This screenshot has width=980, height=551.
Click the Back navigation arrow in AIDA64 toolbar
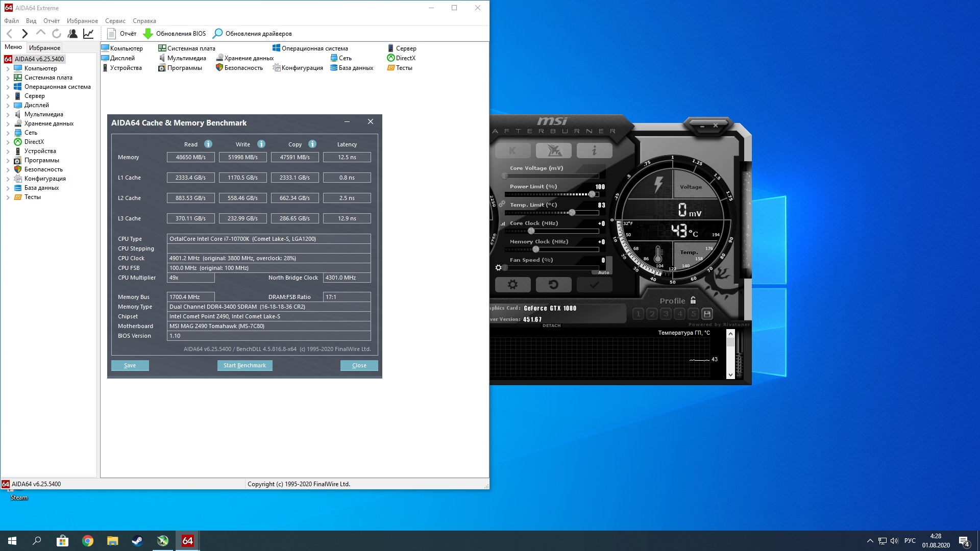pyautogui.click(x=9, y=34)
